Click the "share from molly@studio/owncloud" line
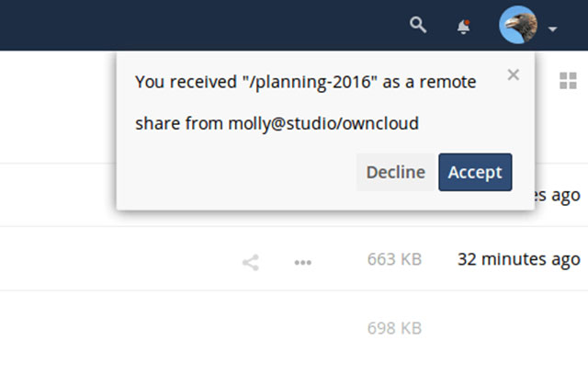Screen dimensions: 588x386 click(x=277, y=123)
